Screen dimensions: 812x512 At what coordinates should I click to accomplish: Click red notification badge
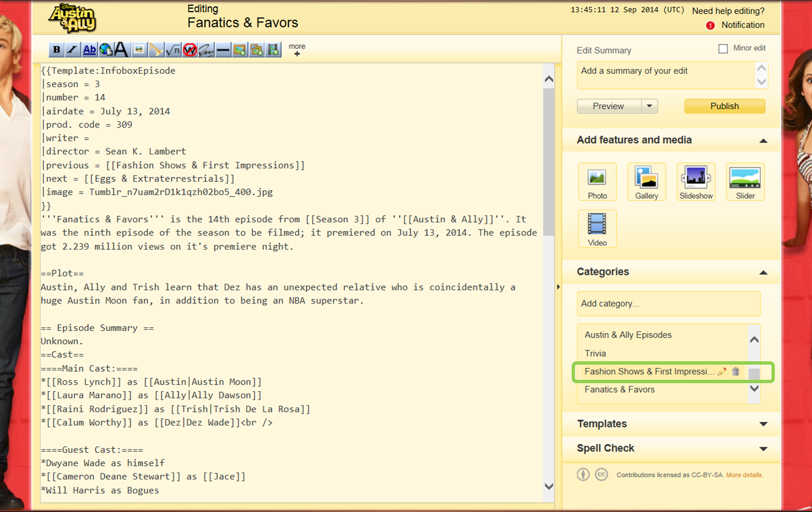(710, 26)
